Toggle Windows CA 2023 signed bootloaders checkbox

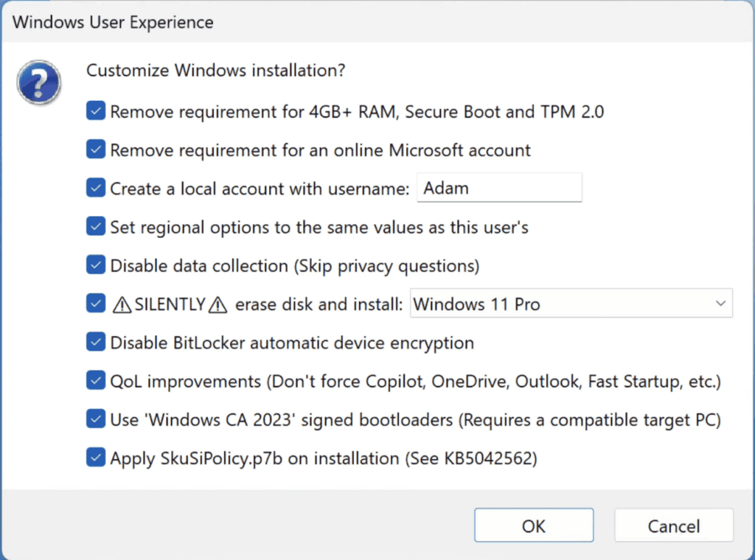96,419
